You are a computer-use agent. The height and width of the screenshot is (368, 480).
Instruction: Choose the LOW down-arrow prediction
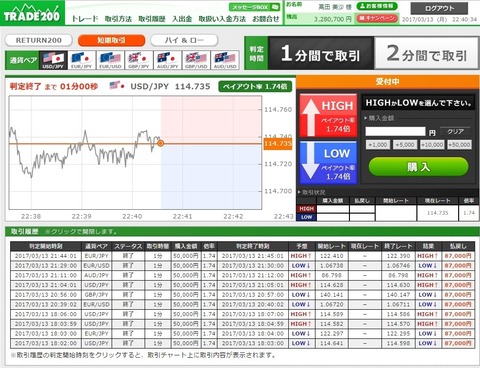[328, 163]
